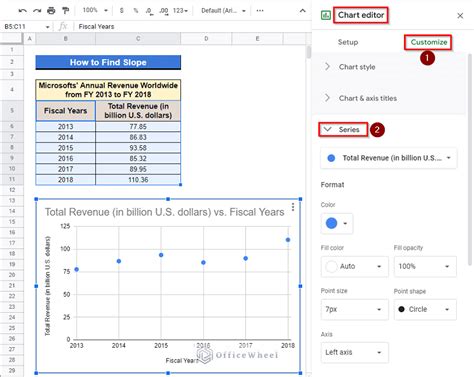Click the 2015 data point in scatter chart

[161, 255]
